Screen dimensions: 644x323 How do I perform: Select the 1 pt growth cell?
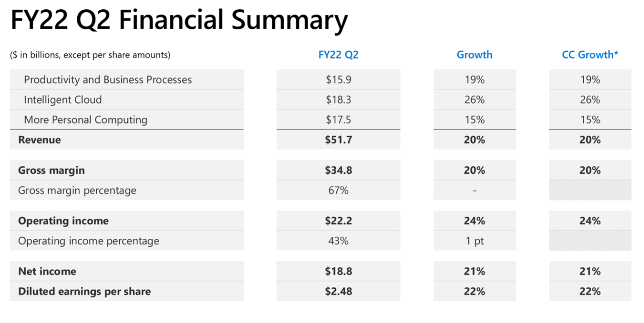[x=475, y=241]
